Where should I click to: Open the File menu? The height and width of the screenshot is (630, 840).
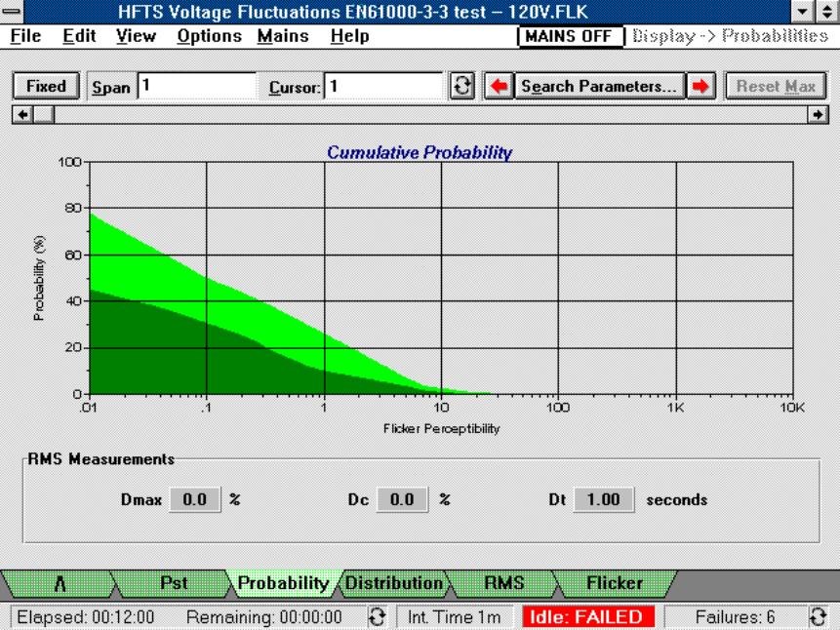click(x=25, y=36)
